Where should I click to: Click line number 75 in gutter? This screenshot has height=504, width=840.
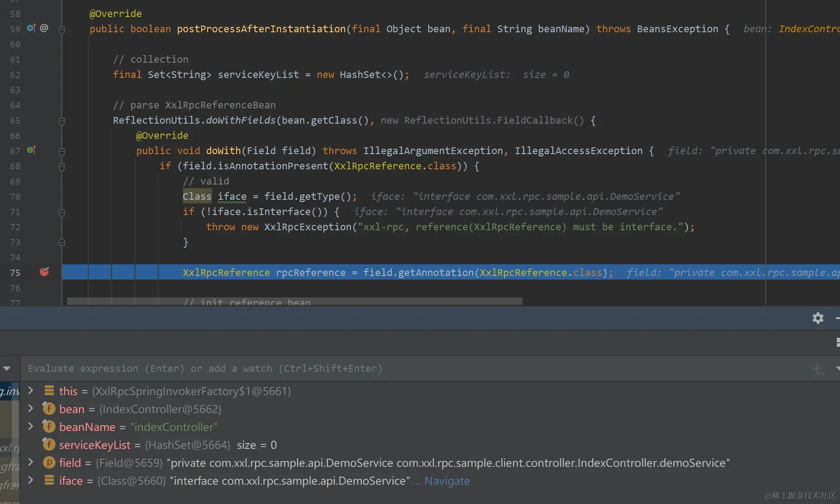coord(15,273)
